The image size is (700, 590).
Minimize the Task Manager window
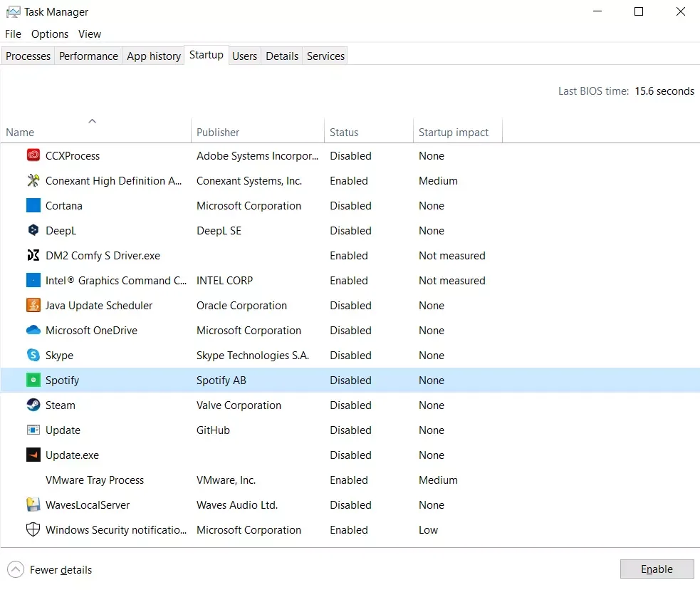[x=597, y=11]
